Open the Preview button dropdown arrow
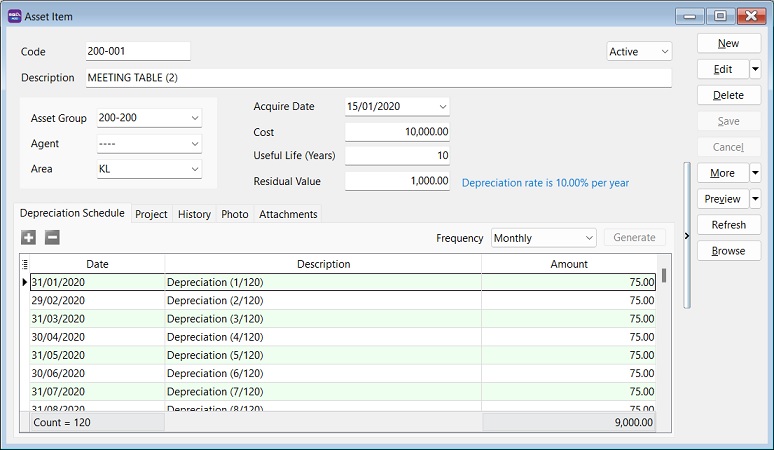Viewport: 774px width, 450px height. (755, 199)
